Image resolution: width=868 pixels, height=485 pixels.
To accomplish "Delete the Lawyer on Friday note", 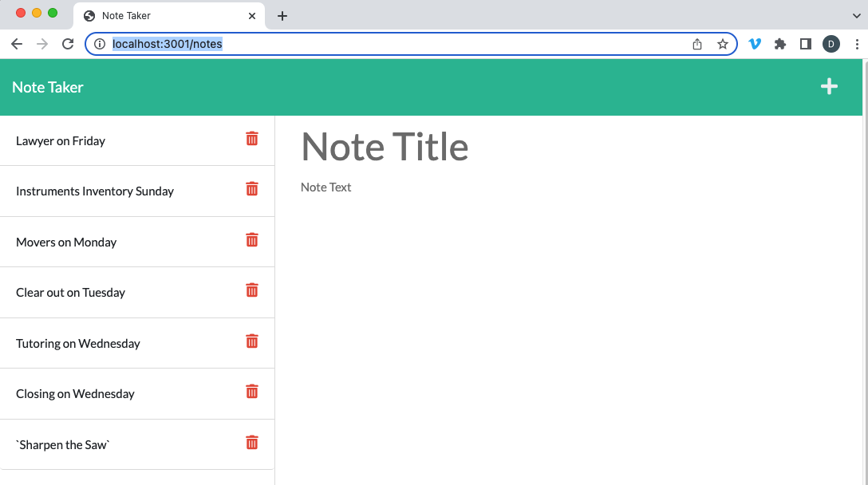I will point(251,138).
